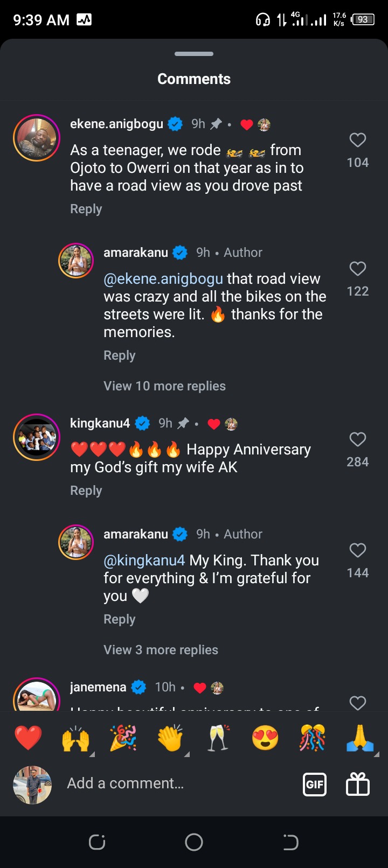Image resolution: width=388 pixels, height=868 pixels.
Task: Insert the heart-eyes face emoji
Action: coord(265,738)
